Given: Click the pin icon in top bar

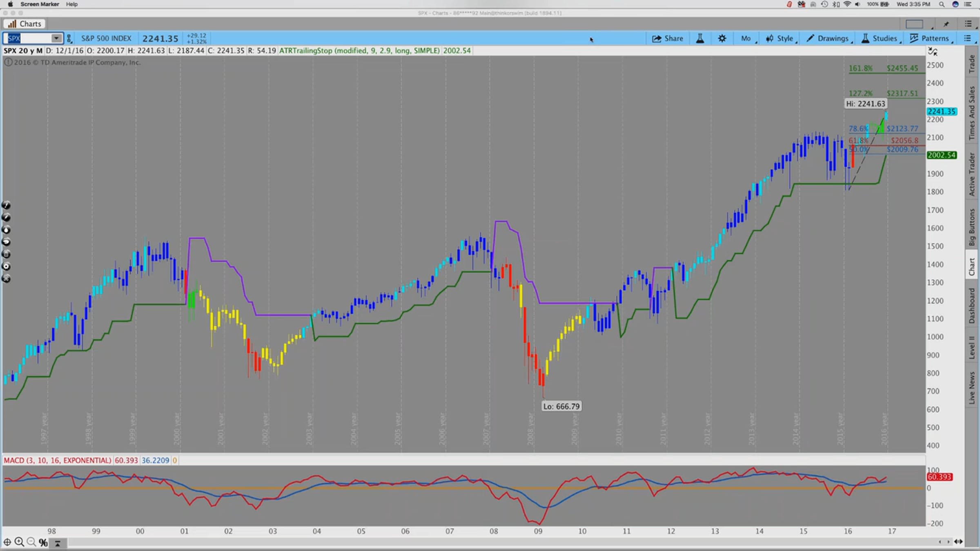Looking at the screenshot, I should pos(946,24).
